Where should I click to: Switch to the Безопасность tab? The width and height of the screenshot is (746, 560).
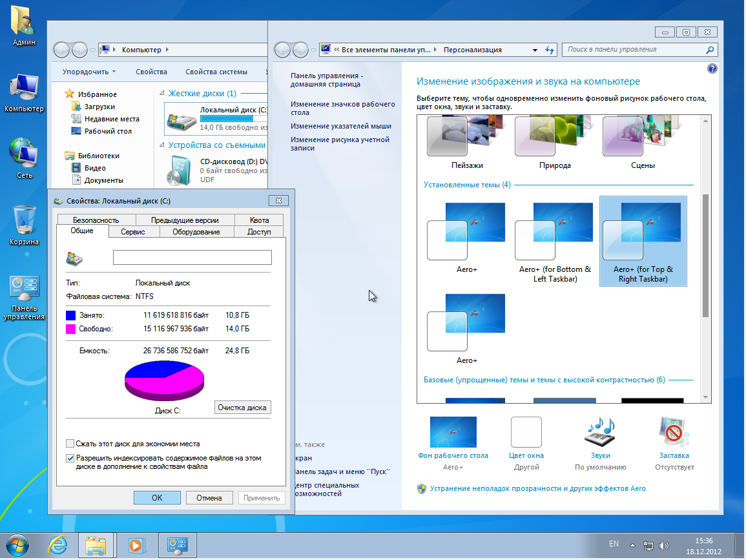(96, 220)
